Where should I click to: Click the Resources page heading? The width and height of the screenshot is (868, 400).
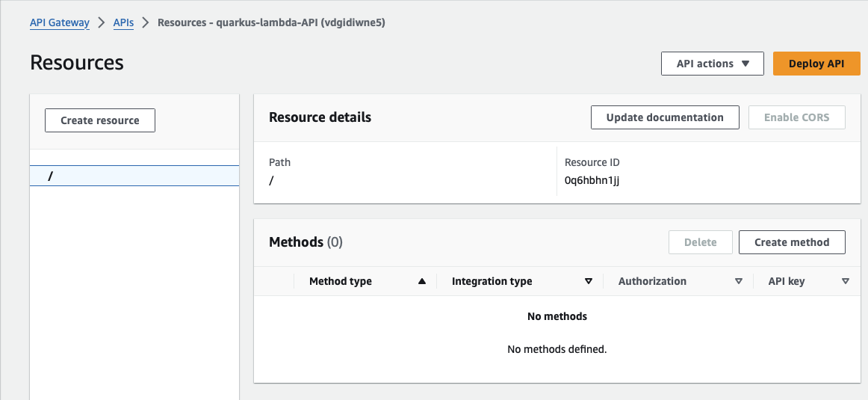(77, 63)
